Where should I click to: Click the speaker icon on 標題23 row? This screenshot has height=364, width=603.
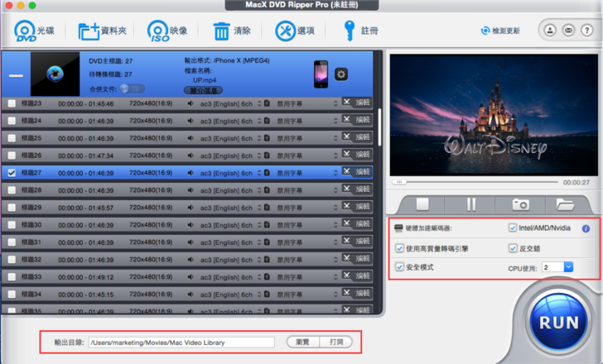tap(191, 103)
